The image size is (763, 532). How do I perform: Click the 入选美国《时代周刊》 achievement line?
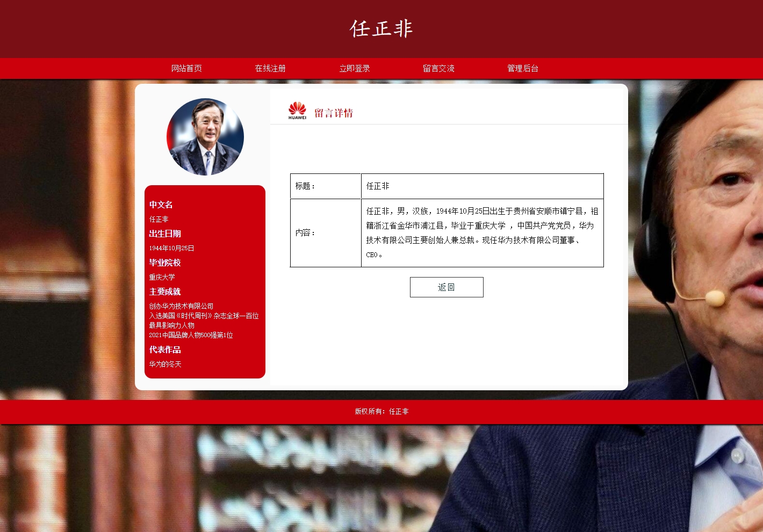[x=204, y=320]
